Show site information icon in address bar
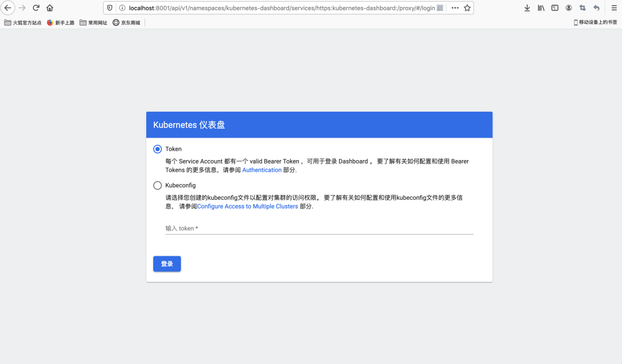 pos(122,8)
